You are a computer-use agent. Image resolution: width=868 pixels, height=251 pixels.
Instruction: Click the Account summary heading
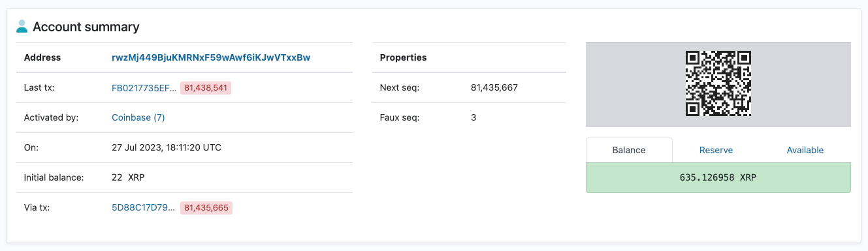86,27
